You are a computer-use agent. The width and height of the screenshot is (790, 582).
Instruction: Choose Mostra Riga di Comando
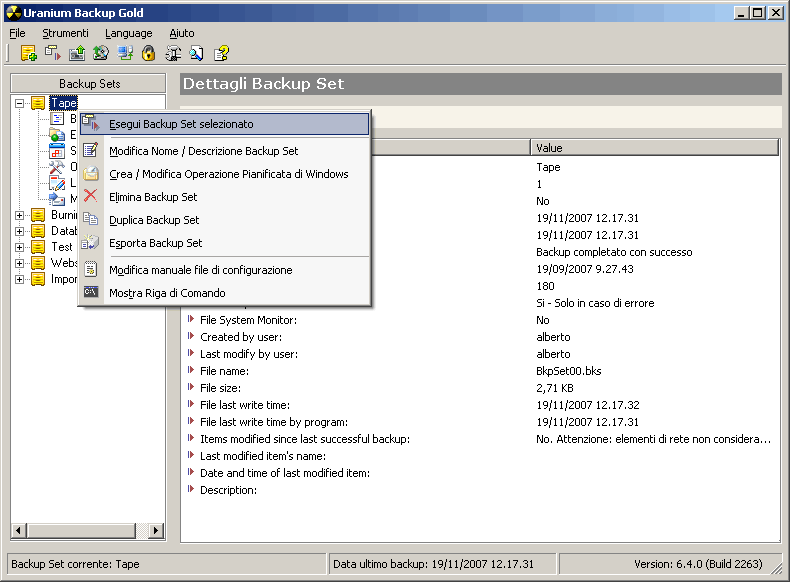pos(224,293)
